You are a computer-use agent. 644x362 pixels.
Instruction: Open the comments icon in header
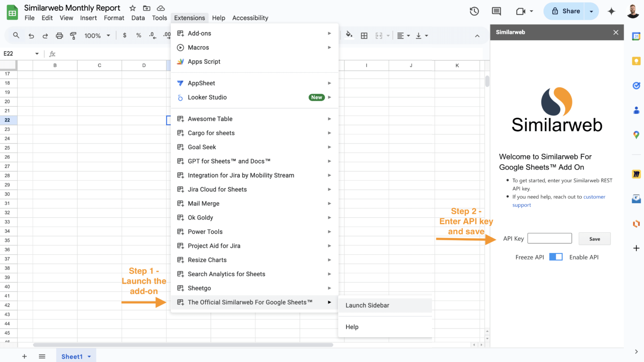tap(496, 11)
